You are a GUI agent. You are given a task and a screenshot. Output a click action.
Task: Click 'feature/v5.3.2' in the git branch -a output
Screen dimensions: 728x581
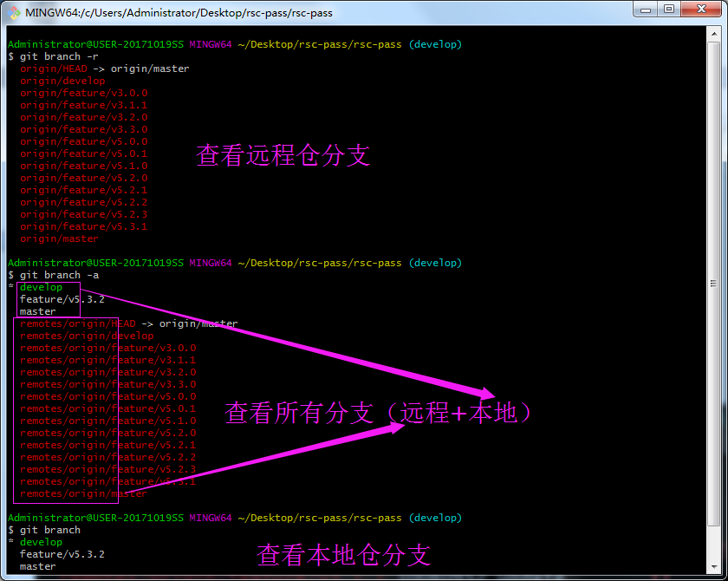[62, 299]
